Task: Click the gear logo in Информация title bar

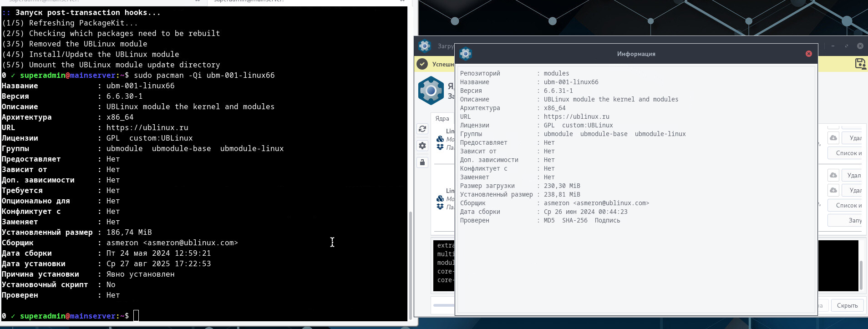Action: tap(465, 54)
